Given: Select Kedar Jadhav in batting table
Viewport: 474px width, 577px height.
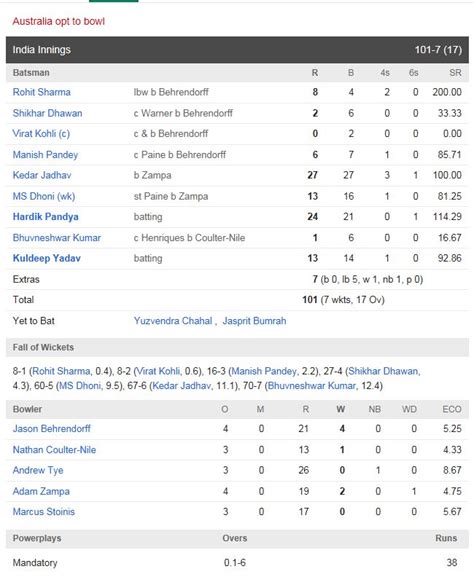Looking at the screenshot, I should click(42, 175).
